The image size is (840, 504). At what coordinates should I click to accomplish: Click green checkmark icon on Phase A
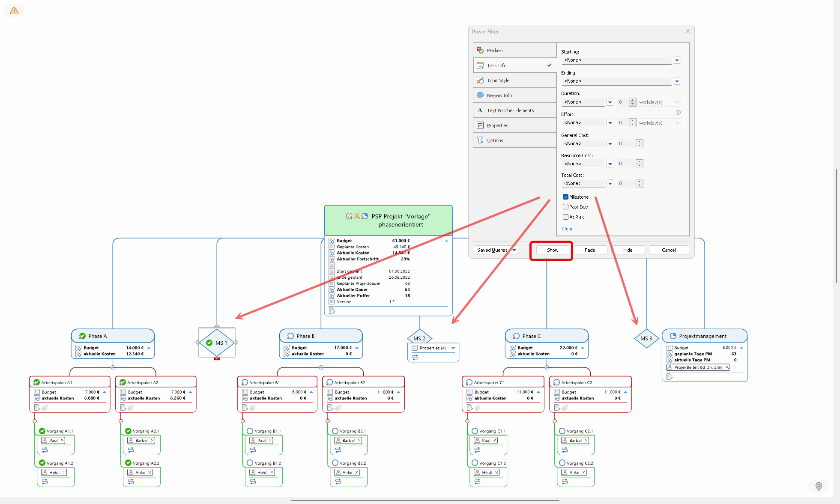click(x=83, y=336)
